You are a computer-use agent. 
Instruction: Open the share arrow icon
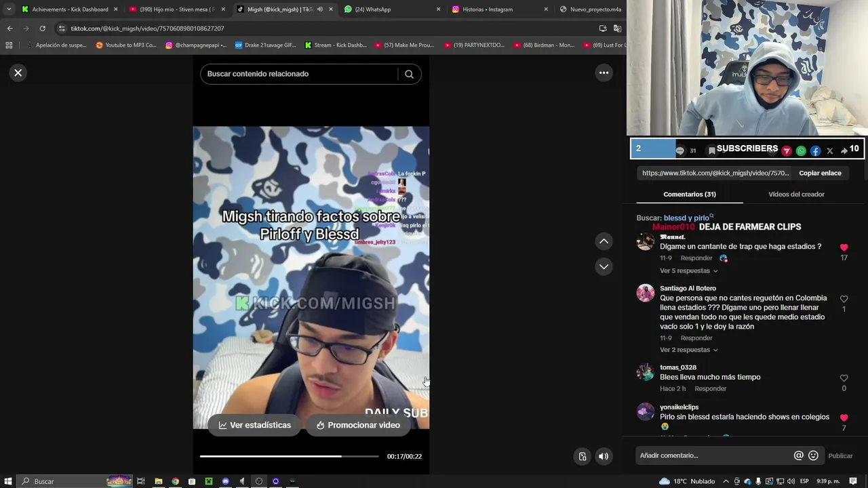[844, 150]
